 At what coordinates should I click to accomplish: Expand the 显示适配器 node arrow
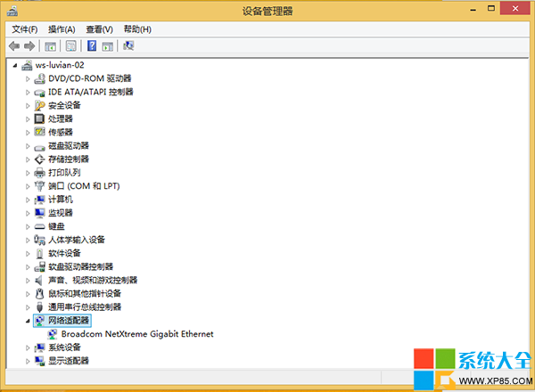coord(28,362)
